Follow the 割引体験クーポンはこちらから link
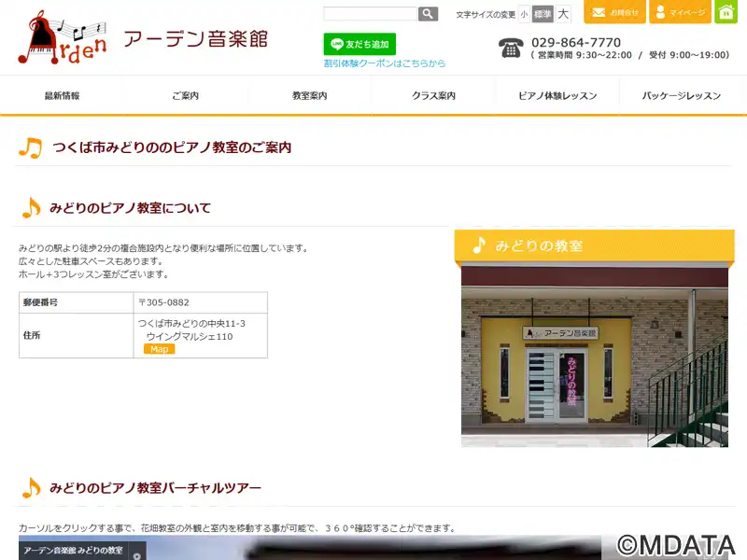The width and height of the screenshot is (747, 560). tap(384, 63)
